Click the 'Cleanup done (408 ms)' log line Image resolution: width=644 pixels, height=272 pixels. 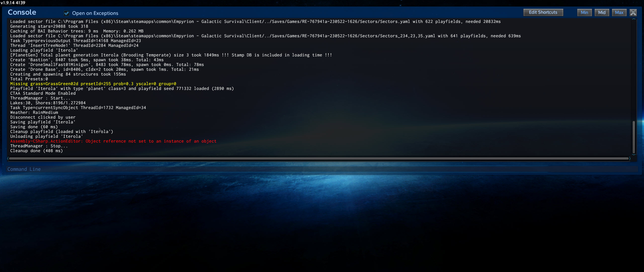coord(36,151)
